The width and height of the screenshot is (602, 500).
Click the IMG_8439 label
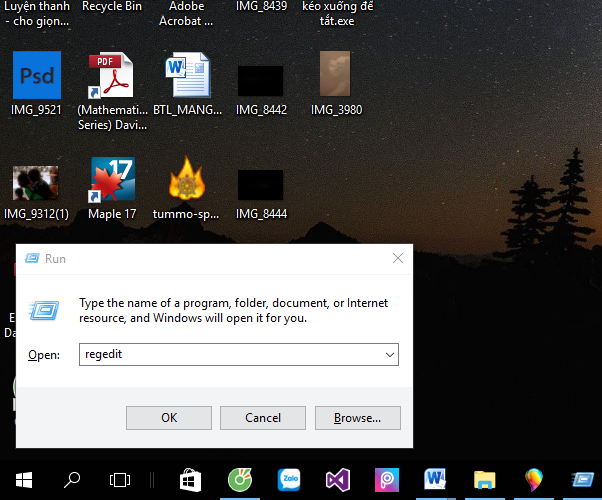click(261, 6)
